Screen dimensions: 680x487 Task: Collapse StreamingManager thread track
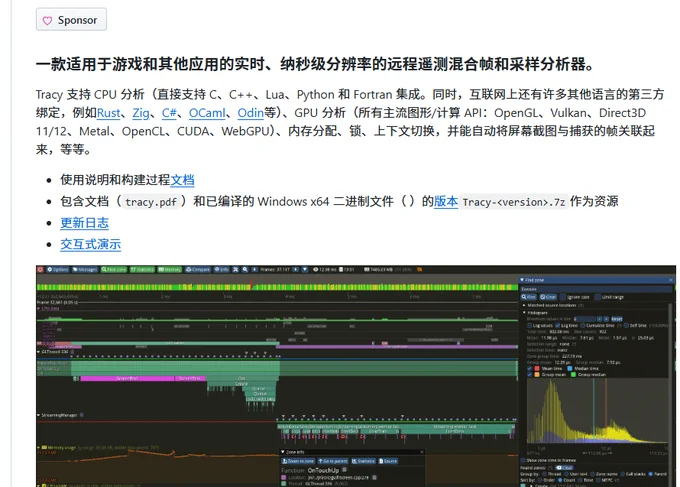coord(39,415)
